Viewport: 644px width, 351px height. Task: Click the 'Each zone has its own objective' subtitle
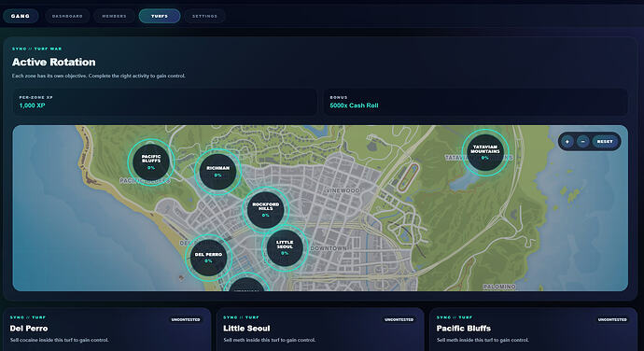click(99, 76)
